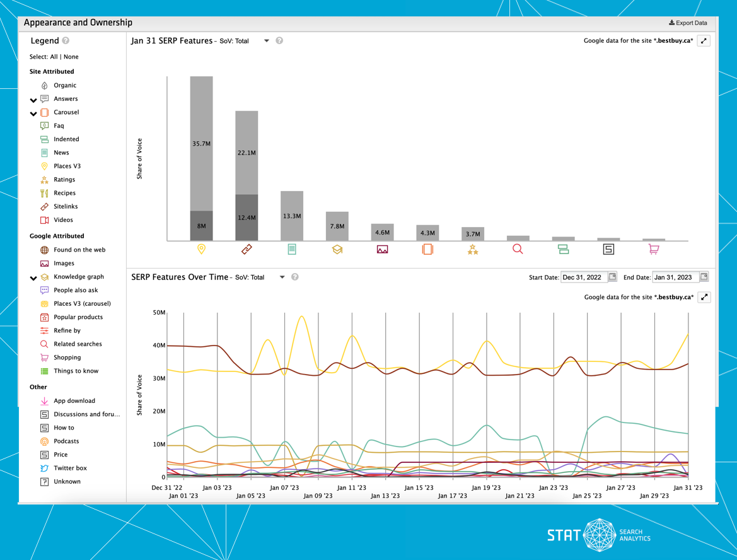Click the Places V3 pin icon under bar chart
Viewport: 737px width, 560px height.
(201, 249)
